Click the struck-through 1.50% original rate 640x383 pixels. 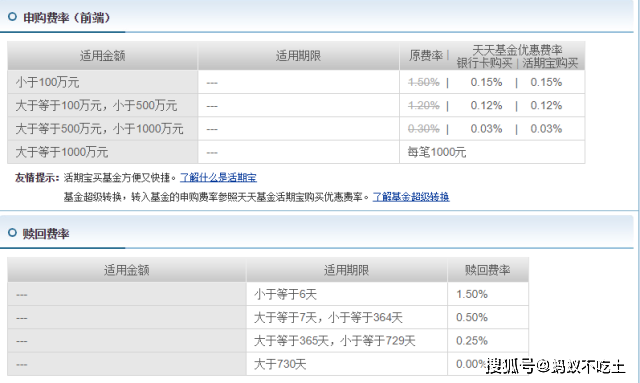[424, 82]
